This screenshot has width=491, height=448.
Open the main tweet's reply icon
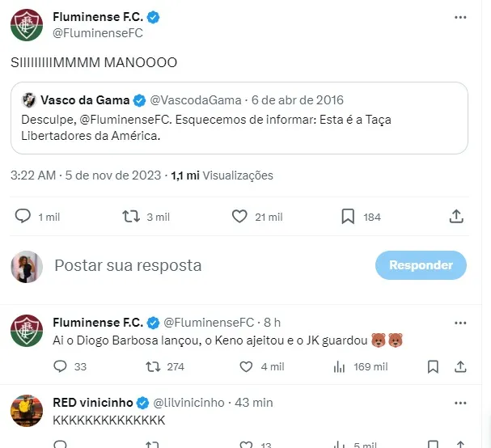(x=23, y=217)
